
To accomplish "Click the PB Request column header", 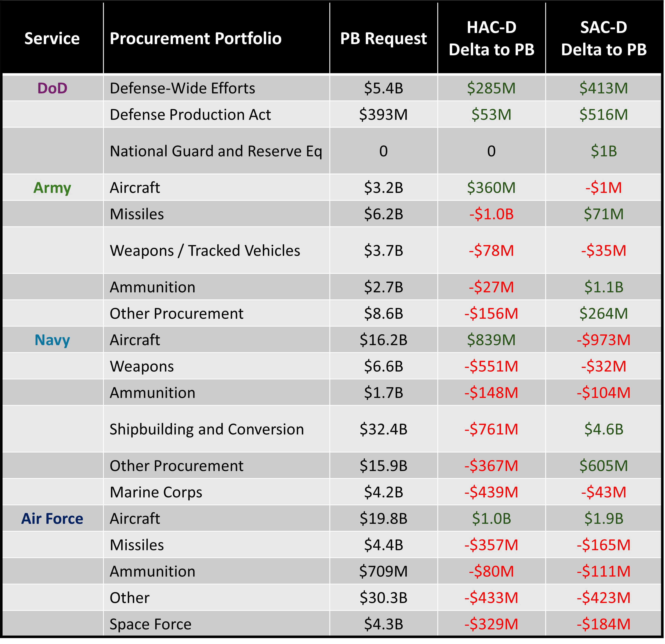I will pos(384,38).
